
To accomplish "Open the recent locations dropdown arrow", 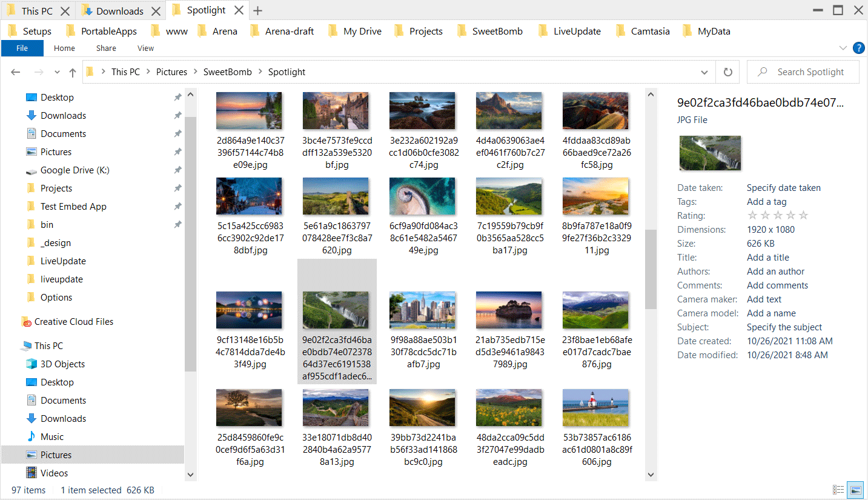I will (57, 72).
